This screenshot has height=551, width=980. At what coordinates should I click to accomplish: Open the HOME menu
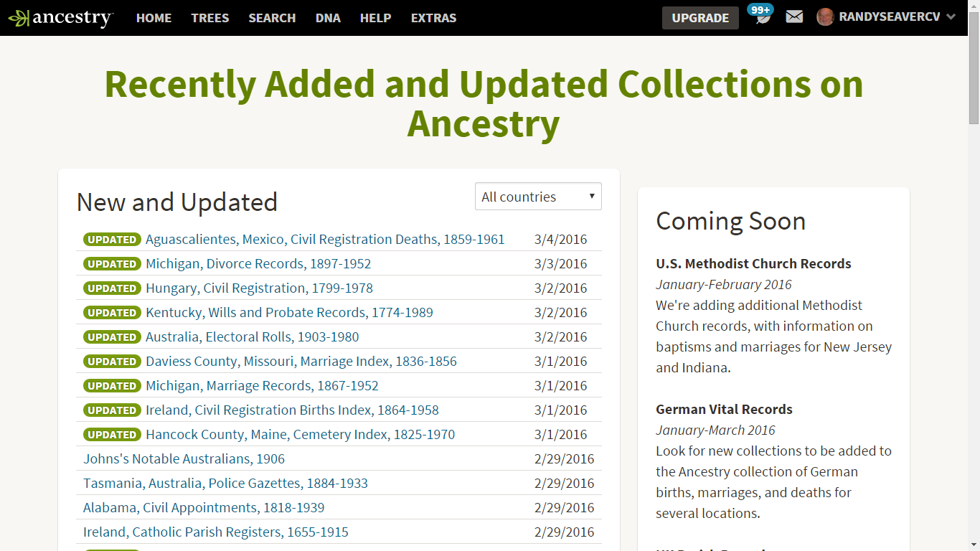[x=154, y=18]
